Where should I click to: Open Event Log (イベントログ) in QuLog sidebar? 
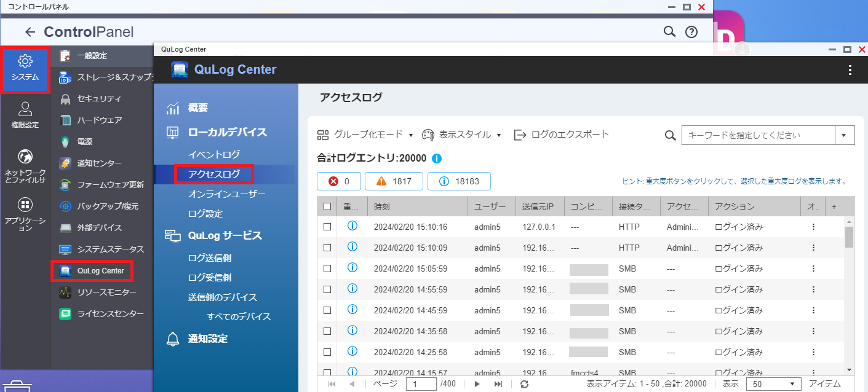[214, 155]
